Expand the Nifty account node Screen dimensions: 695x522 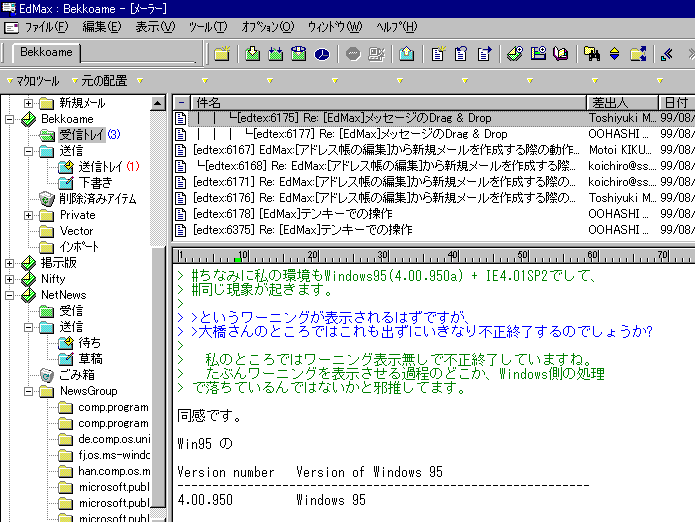click(9, 279)
